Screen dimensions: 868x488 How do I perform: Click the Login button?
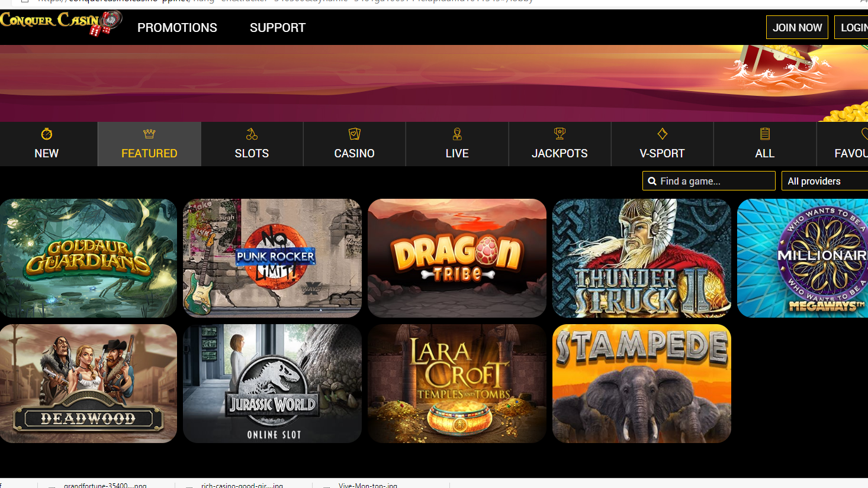853,27
